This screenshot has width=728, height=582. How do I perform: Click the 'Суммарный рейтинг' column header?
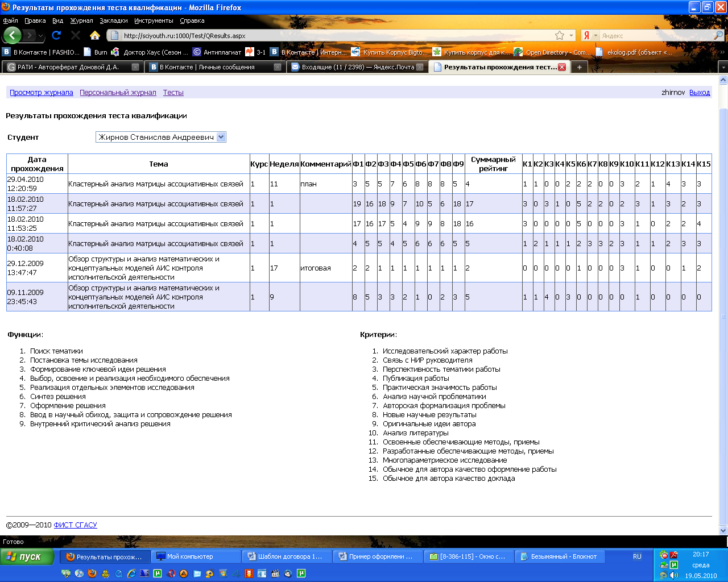point(493,164)
